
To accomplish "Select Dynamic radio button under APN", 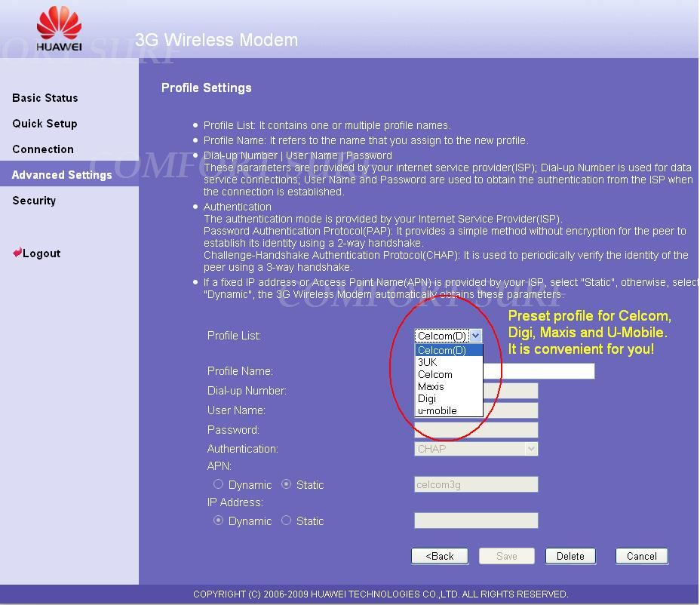I will click(219, 484).
